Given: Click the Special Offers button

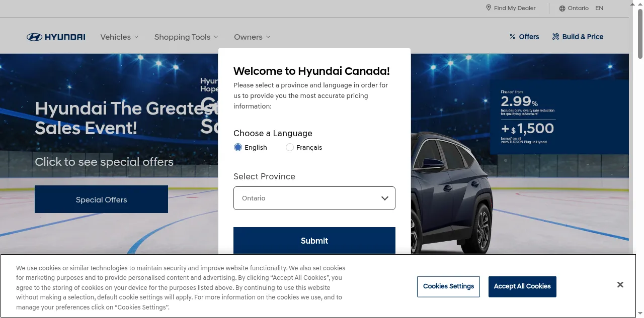Looking at the screenshot, I should (x=101, y=199).
